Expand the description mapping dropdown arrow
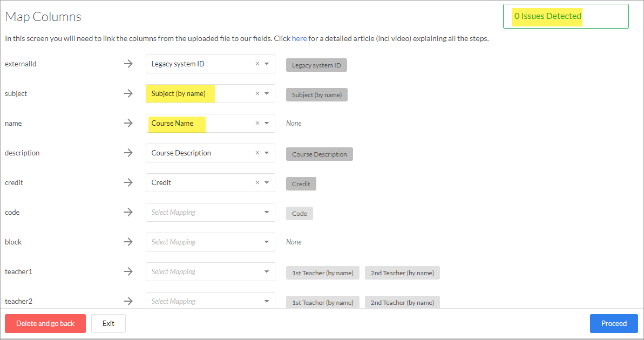Viewport: 644px width, 340px height. [267, 153]
